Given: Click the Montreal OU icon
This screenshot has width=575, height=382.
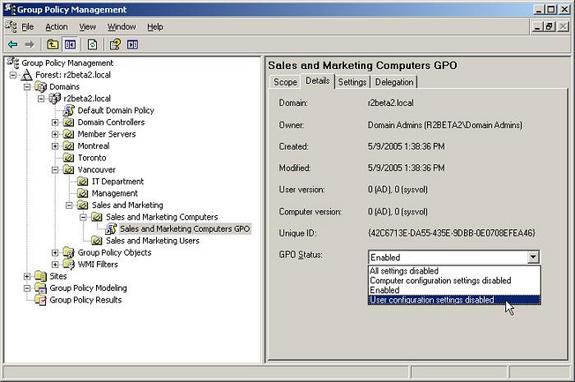Looking at the screenshot, I should click(x=69, y=146).
